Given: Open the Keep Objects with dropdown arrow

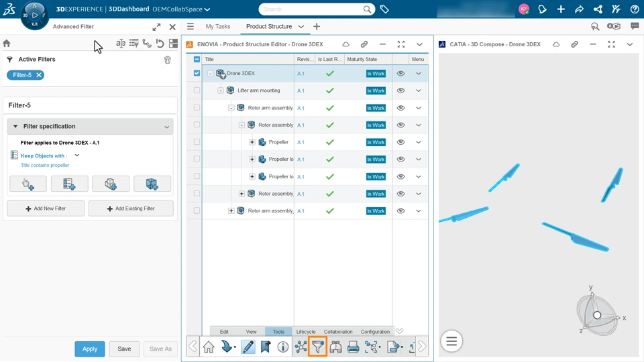Looking at the screenshot, I should (76, 155).
